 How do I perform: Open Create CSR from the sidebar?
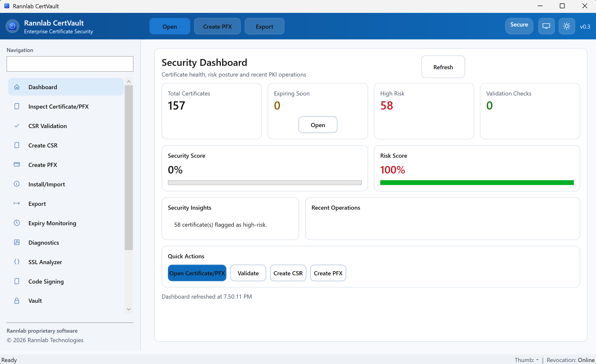66,145
